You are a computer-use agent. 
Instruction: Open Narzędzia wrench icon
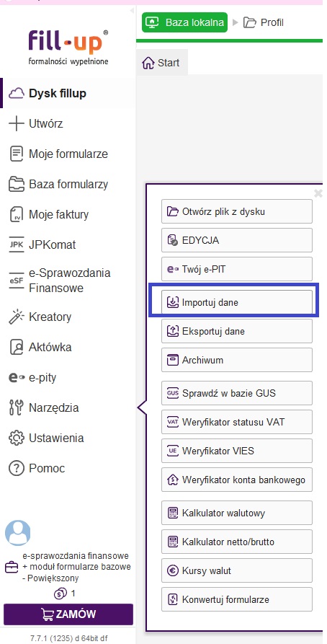(x=17, y=408)
